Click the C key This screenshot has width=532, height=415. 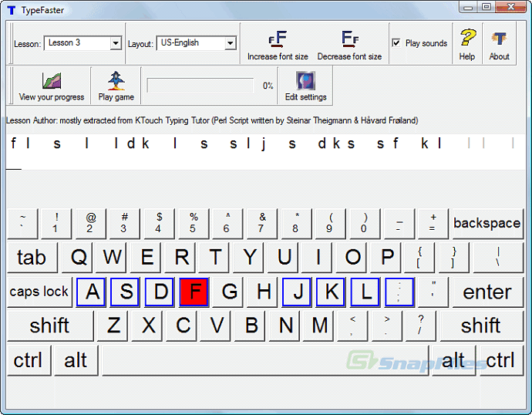pyautogui.click(x=181, y=326)
